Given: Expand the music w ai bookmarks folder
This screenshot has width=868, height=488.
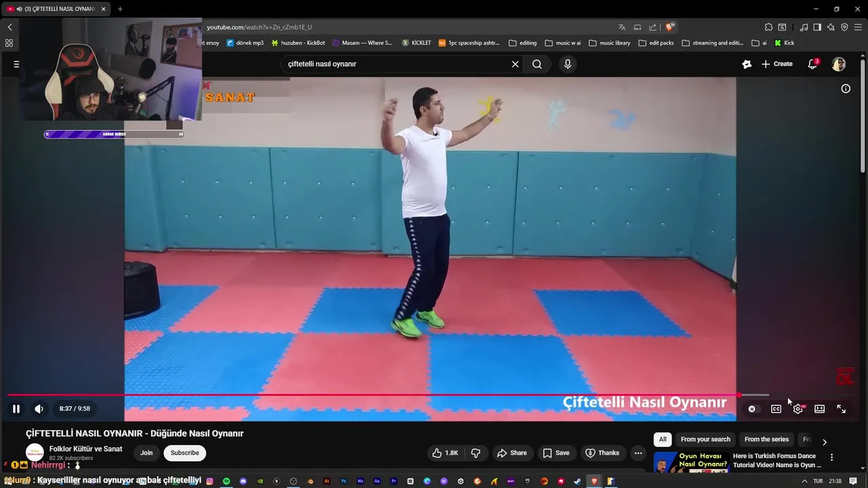Looking at the screenshot, I should 563,43.
